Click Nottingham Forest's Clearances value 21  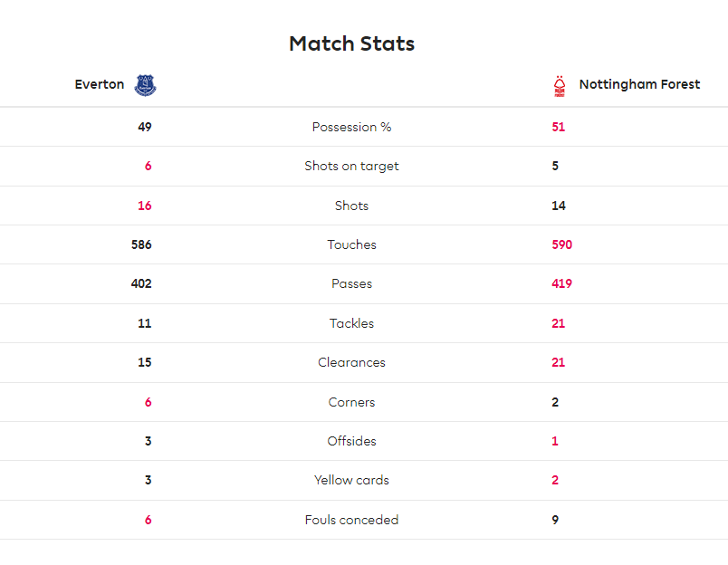pyautogui.click(x=558, y=362)
